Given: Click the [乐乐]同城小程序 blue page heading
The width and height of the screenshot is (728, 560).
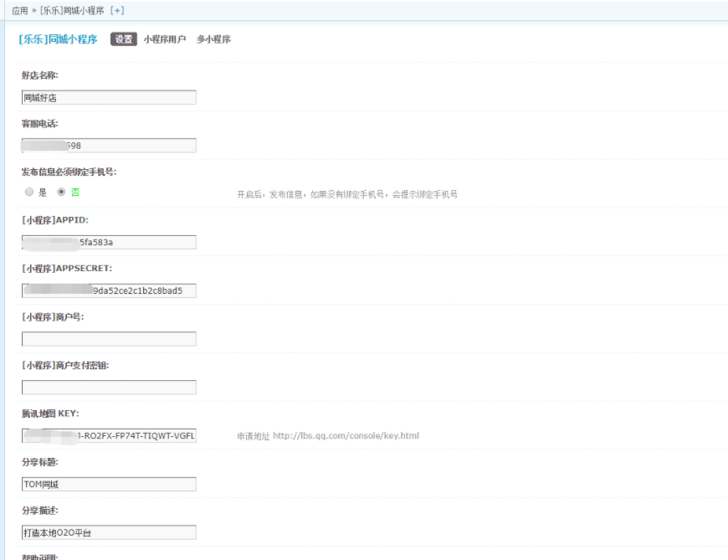Looking at the screenshot, I should pyautogui.click(x=58, y=39).
